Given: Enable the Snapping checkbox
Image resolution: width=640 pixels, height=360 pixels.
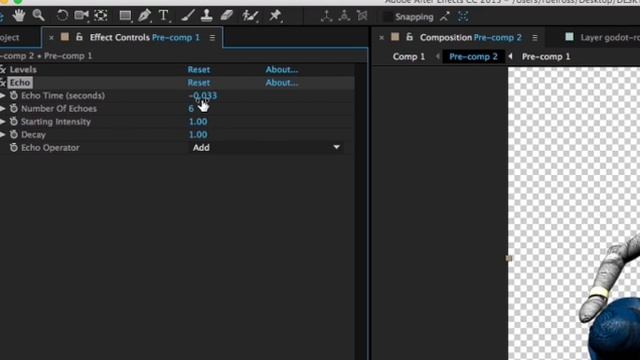Looking at the screenshot, I should 387,17.
